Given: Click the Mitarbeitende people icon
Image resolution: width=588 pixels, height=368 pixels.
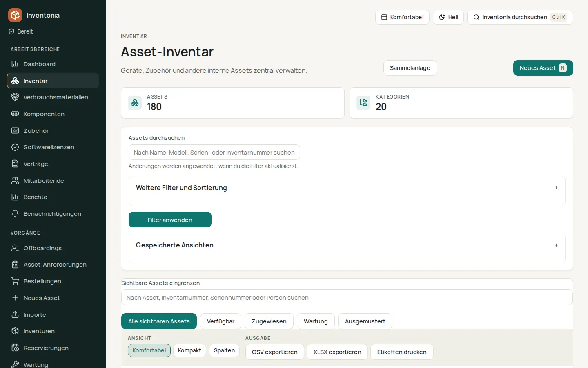Looking at the screenshot, I should (15, 180).
